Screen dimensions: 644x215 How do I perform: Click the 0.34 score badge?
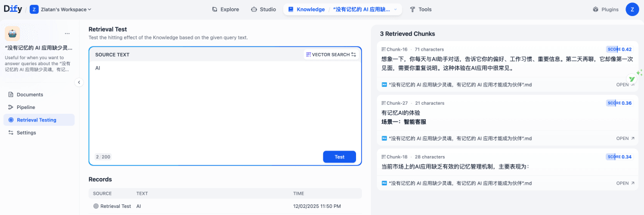point(619,157)
